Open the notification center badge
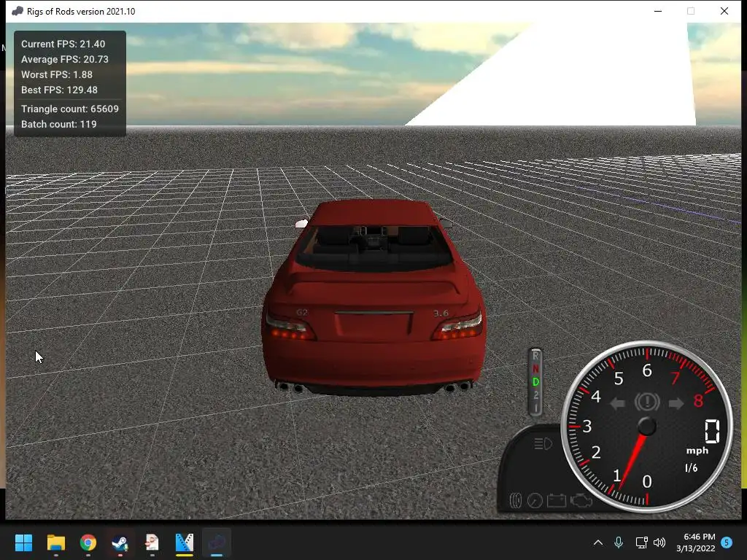 coord(727,542)
